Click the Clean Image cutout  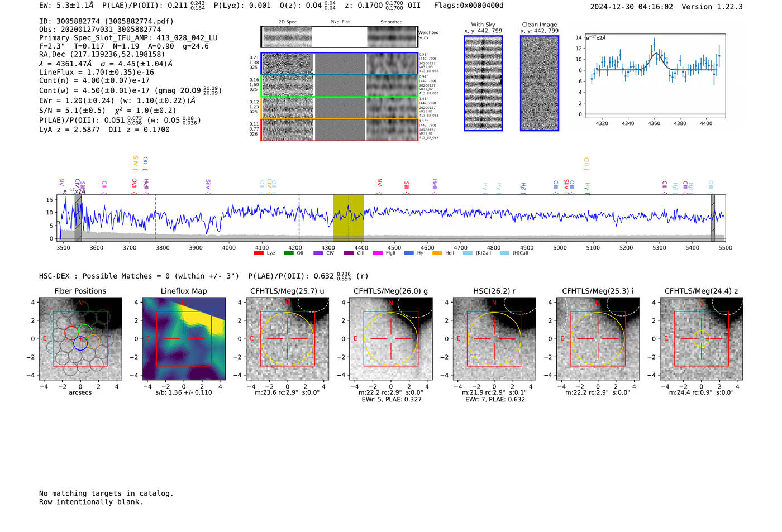click(540, 83)
